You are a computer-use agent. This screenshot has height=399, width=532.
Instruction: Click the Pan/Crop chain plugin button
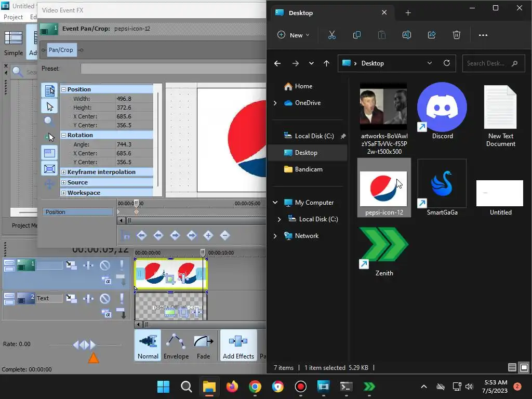(x=61, y=50)
